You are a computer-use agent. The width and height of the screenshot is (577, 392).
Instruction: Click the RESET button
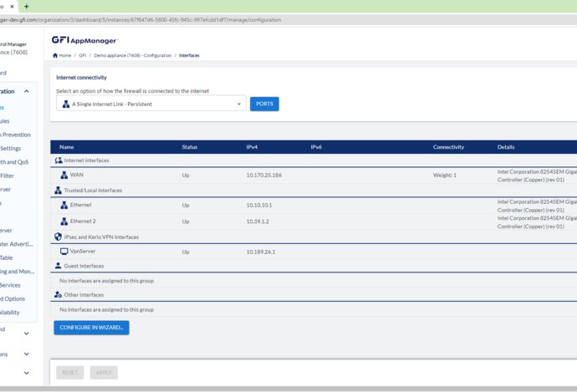(70, 373)
